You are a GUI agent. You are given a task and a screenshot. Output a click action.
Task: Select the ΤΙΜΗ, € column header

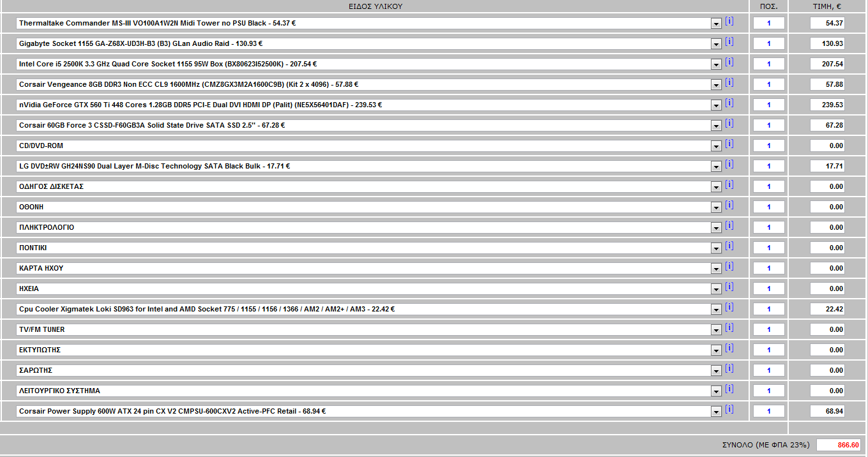pyautogui.click(x=827, y=6)
